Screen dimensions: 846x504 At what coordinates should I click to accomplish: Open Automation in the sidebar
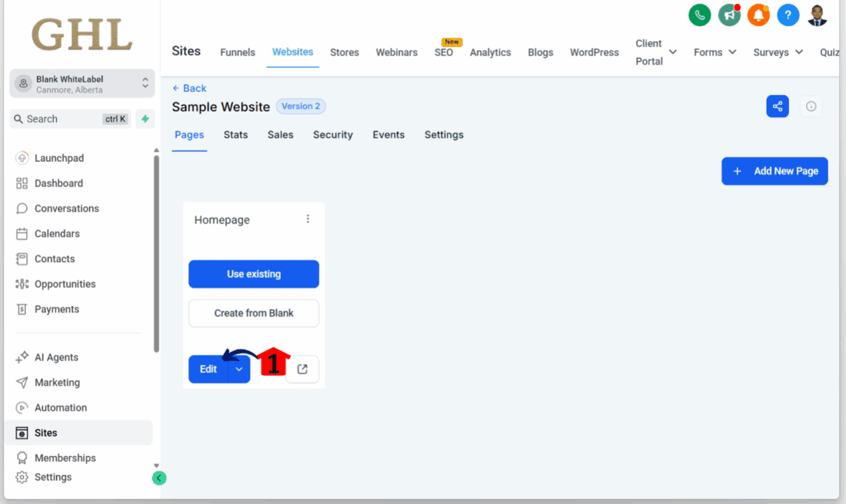point(60,407)
